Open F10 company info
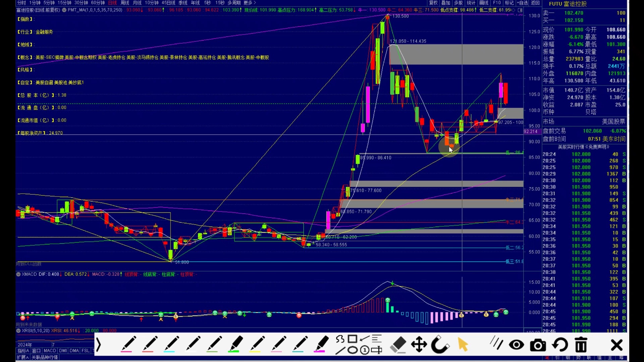This screenshot has width=644, height=362. (497, 3)
